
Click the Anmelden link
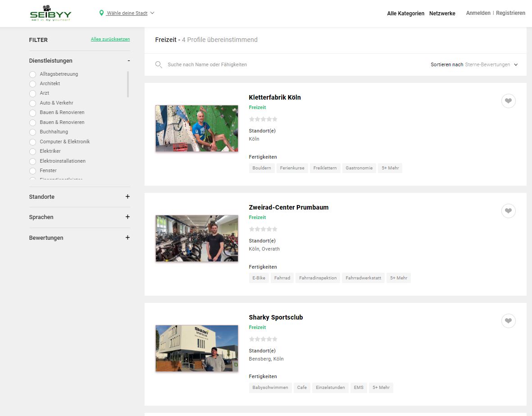point(478,13)
